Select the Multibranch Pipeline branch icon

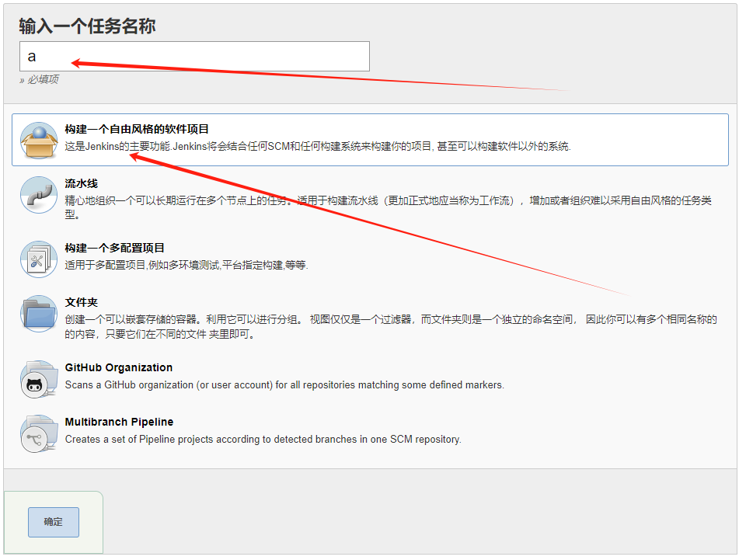pos(39,433)
